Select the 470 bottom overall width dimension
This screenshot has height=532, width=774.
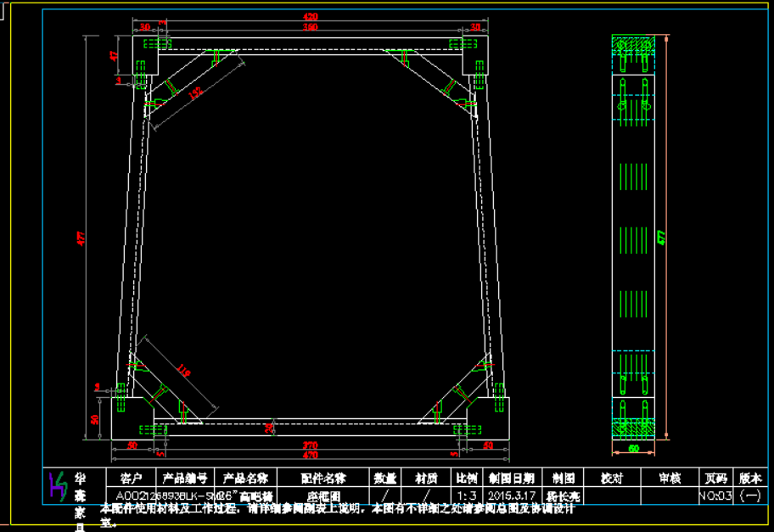[311, 455]
